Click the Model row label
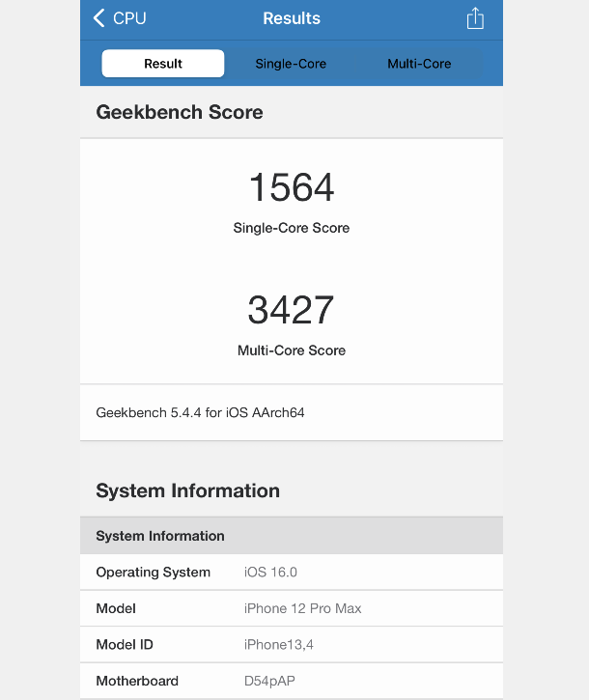This screenshot has height=700, width=589. click(x=116, y=608)
